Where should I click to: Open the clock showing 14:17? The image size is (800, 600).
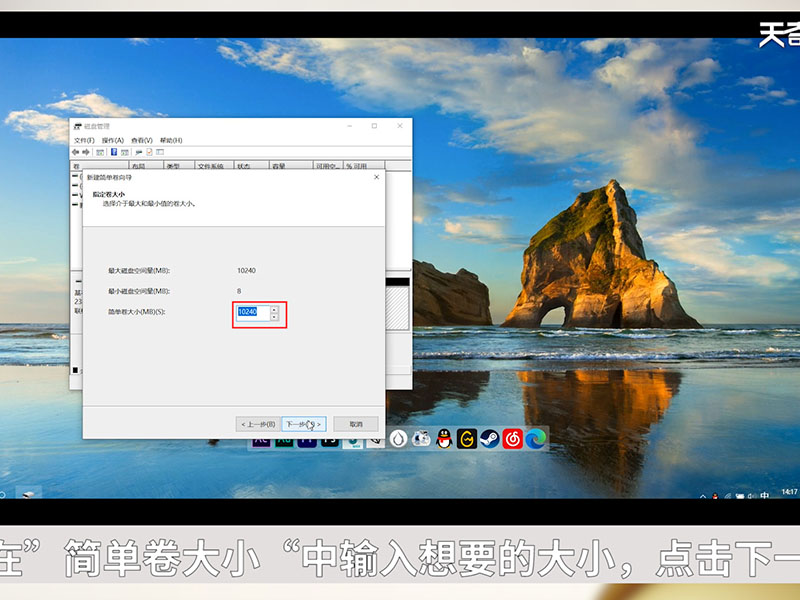pos(789,492)
